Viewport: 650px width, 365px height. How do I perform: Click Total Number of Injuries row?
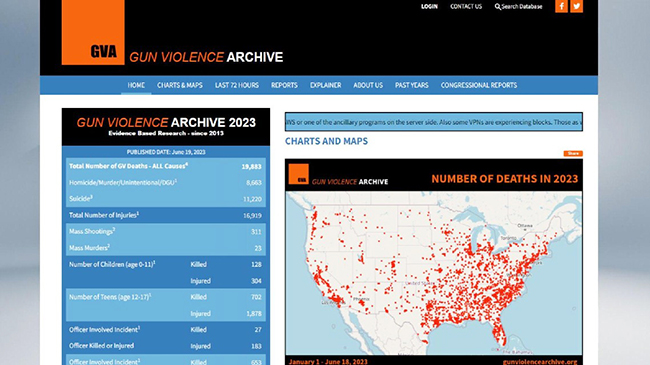pyautogui.click(x=165, y=215)
